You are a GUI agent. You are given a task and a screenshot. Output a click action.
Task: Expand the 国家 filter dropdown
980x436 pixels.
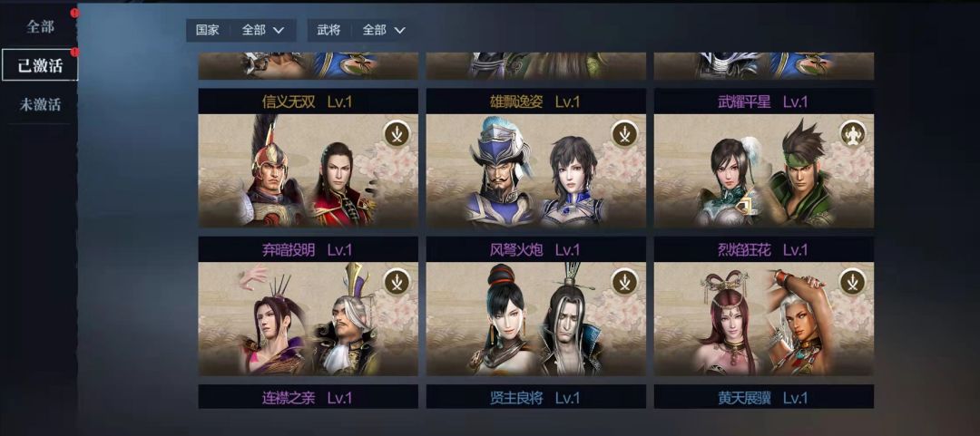pyautogui.click(x=241, y=30)
